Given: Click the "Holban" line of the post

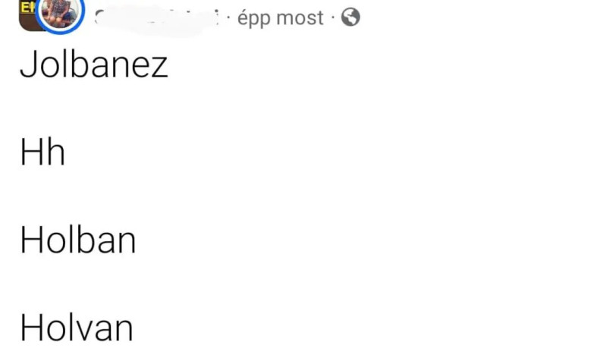Looking at the screenshot, I should [x=78, y=241].
